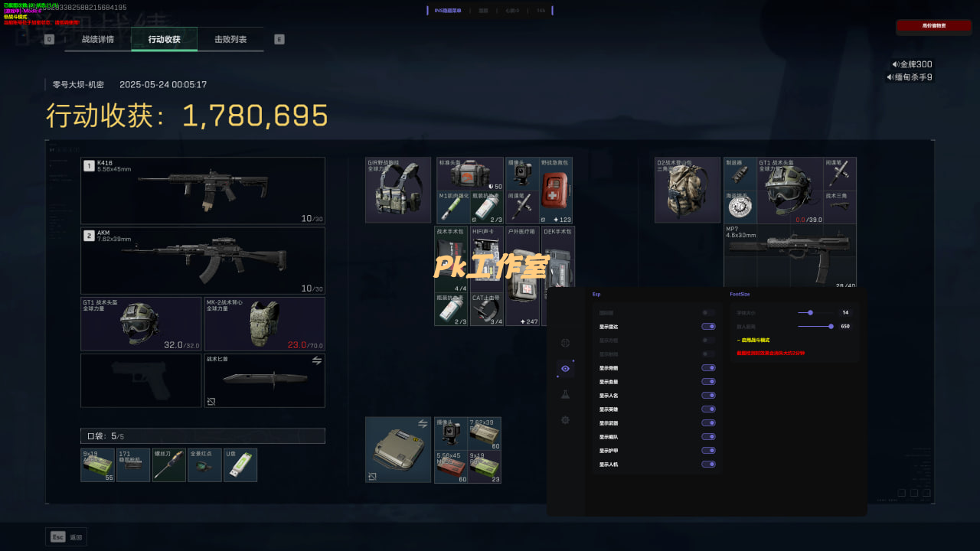Toggle the 显示人名 switch
980x551 pixels.
point(708,396)
